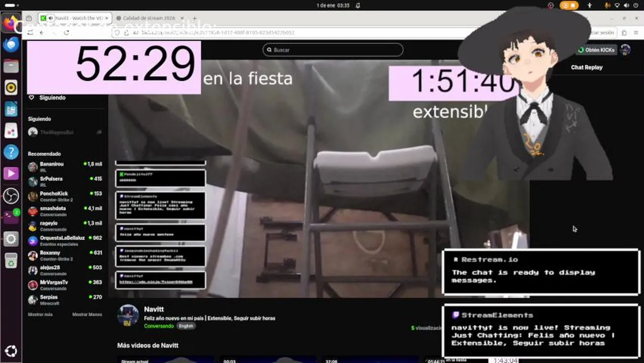Click the browser reload button
The height and width of the screenshot is (363, 644).
tap(66, 32)
